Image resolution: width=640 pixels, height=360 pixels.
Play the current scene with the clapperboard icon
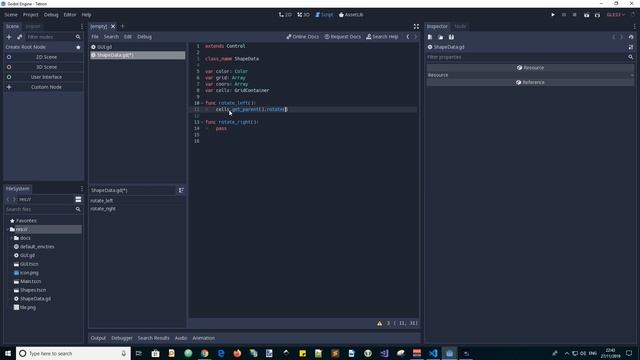[587, 15]
